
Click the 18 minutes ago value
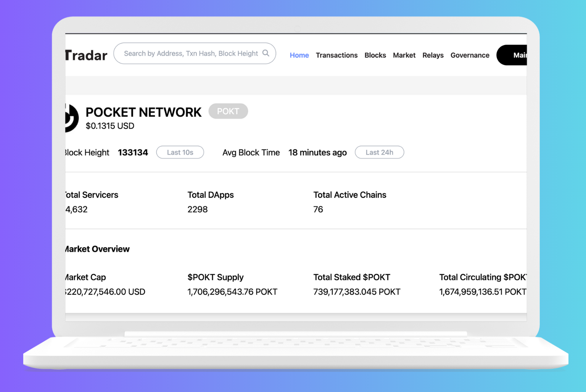pos(317,153)
